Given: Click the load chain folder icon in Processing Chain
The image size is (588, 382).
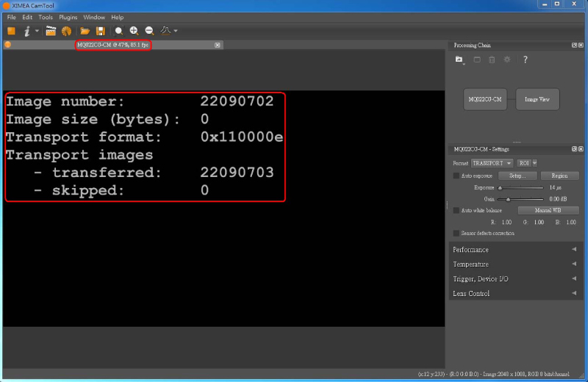Looking at the screenshot, I should (x=459, y=60).
